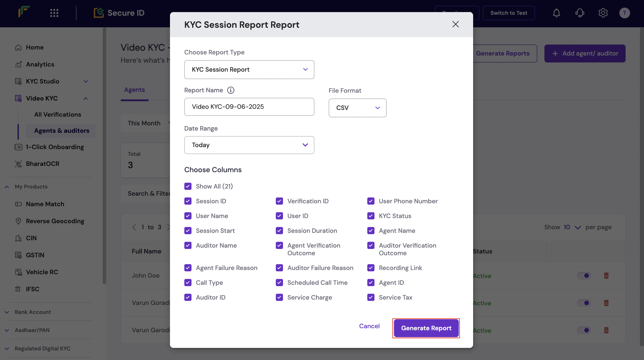This screenshot has height=360, width=644.
Task: Open the headset support icon
Action: [579, 13]
